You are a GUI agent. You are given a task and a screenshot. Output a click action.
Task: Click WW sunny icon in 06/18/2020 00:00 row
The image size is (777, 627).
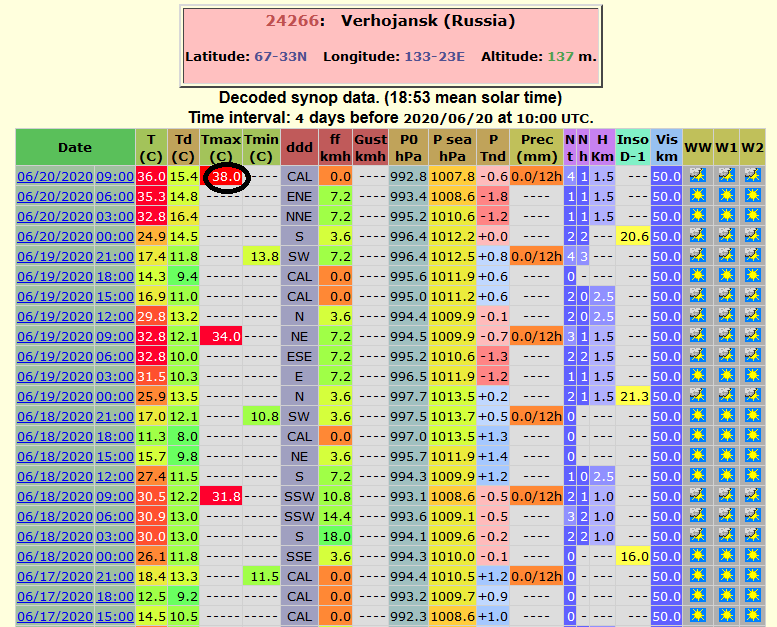[698, 555]
